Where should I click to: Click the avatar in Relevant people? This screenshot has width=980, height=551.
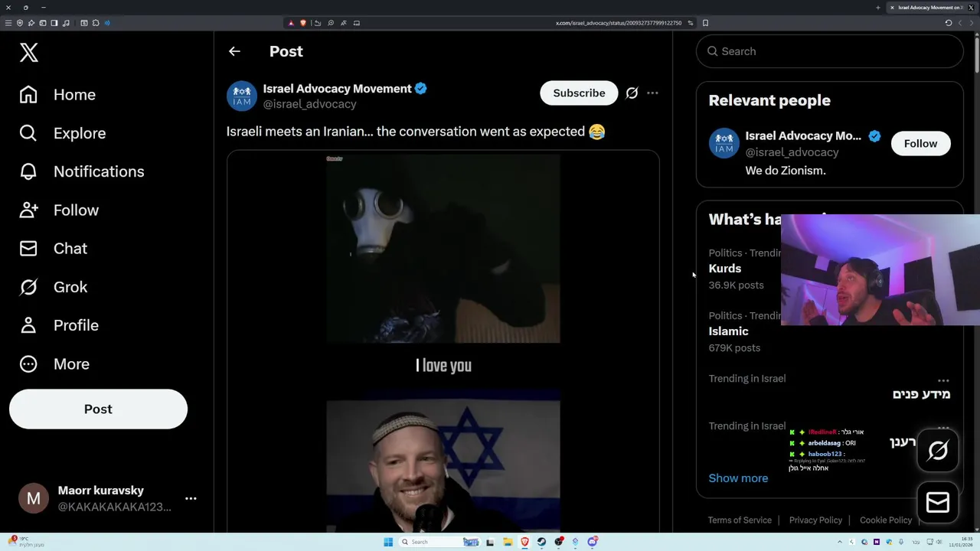pyautogui.click(x=724, y=143)
